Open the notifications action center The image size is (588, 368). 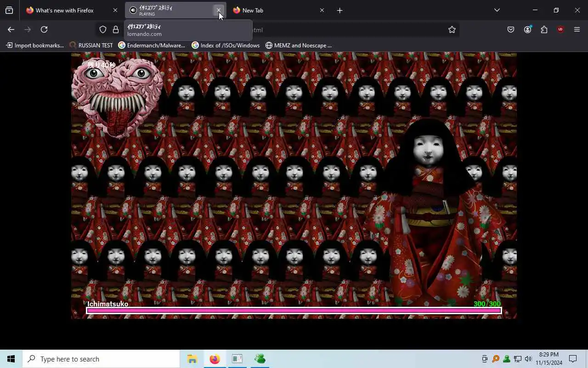pyautogui.click(x=573, y=359)
